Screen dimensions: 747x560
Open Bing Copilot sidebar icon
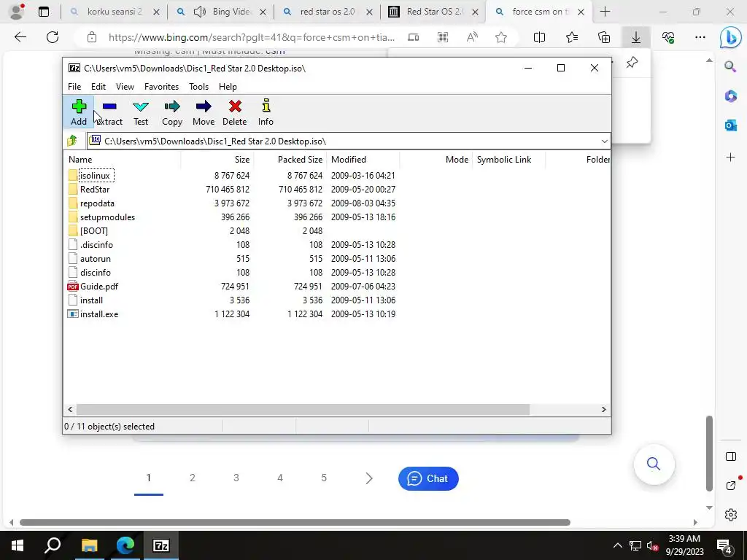(x=730, y=38)
